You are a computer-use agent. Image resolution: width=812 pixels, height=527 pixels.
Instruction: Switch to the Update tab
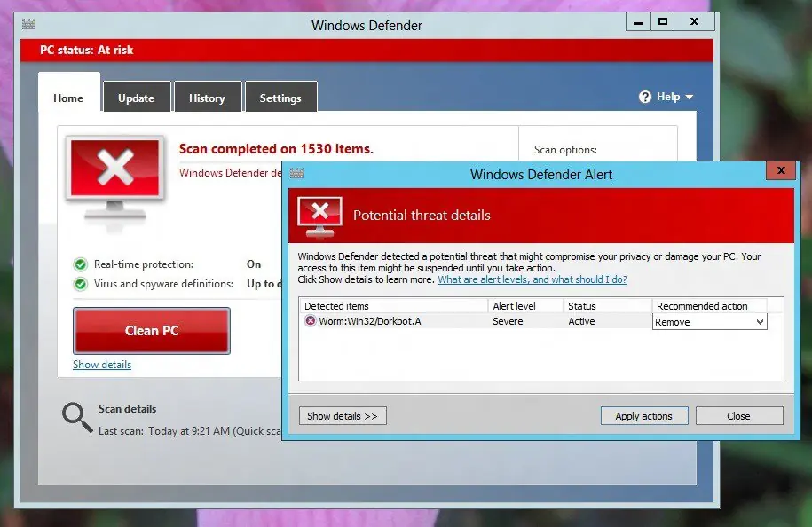point(137,97)
